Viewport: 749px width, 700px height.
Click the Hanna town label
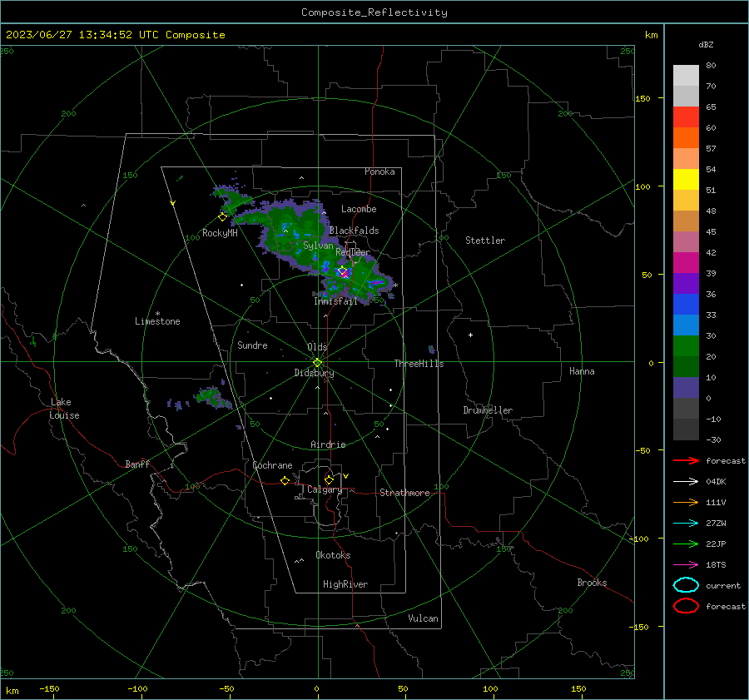[x=582, y=371]
